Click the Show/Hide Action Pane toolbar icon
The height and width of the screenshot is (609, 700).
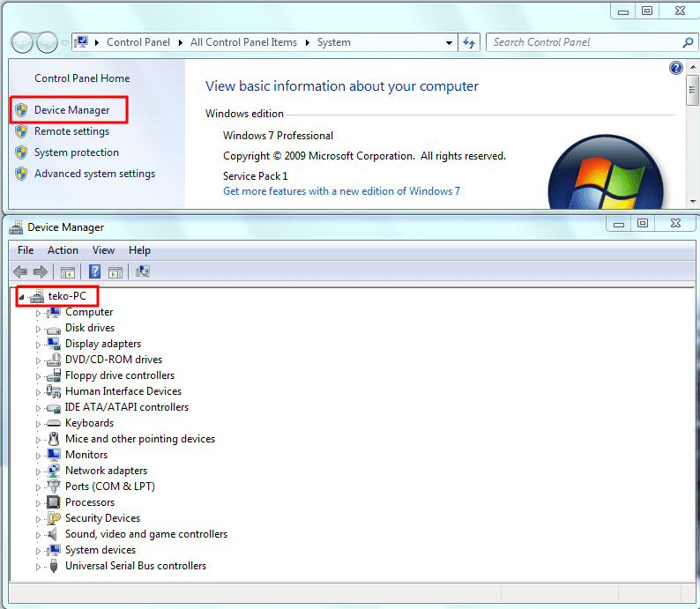[x=115, y=271]
